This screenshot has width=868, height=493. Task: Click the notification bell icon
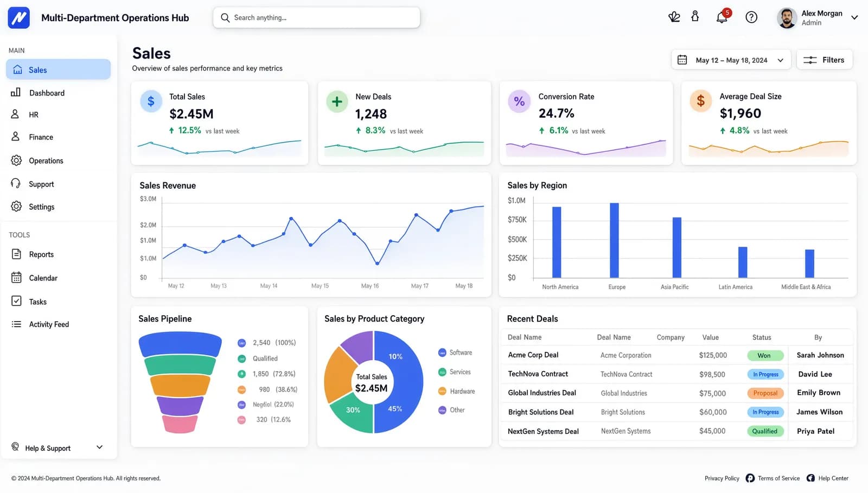coord(722,17)
